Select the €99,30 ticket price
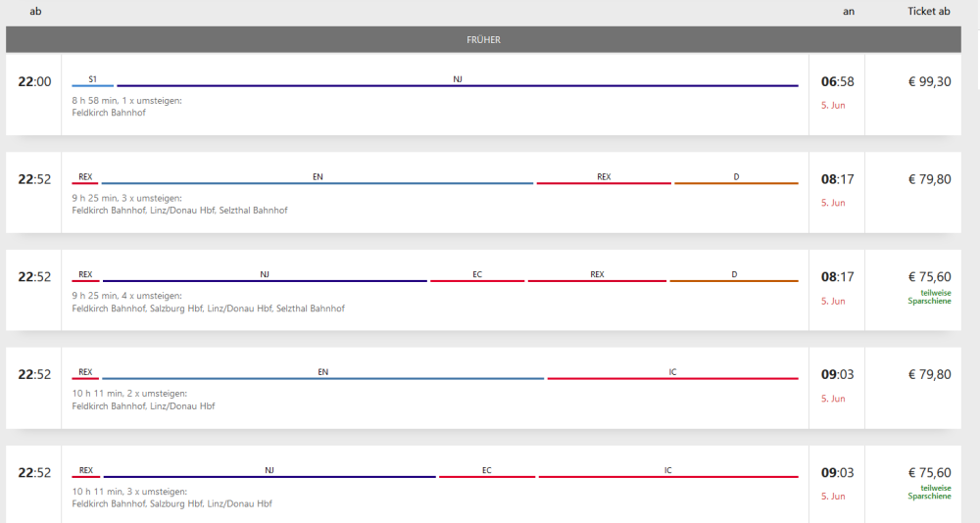 click(929, 81)
